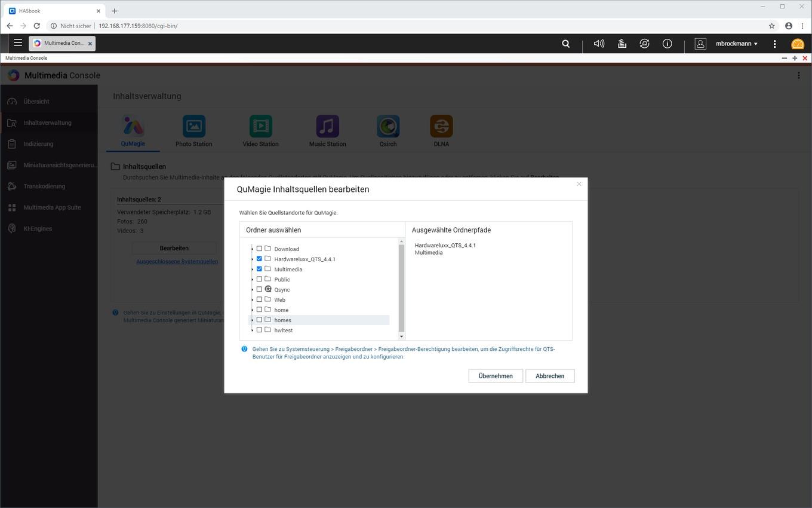Image resolution: width=812 pixels, height=508 pixels.
Task: Open event notifications info icon
Action: 667,44
